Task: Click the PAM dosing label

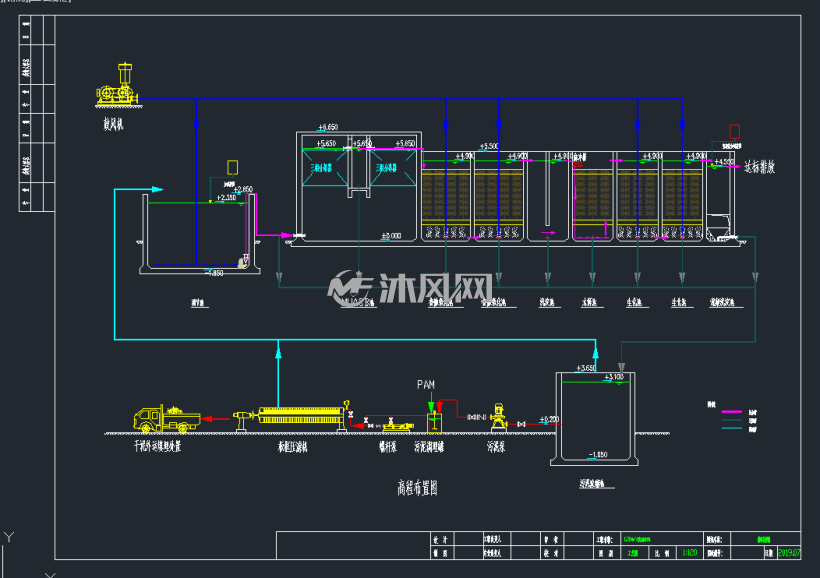Action: (x=426, y=384)
